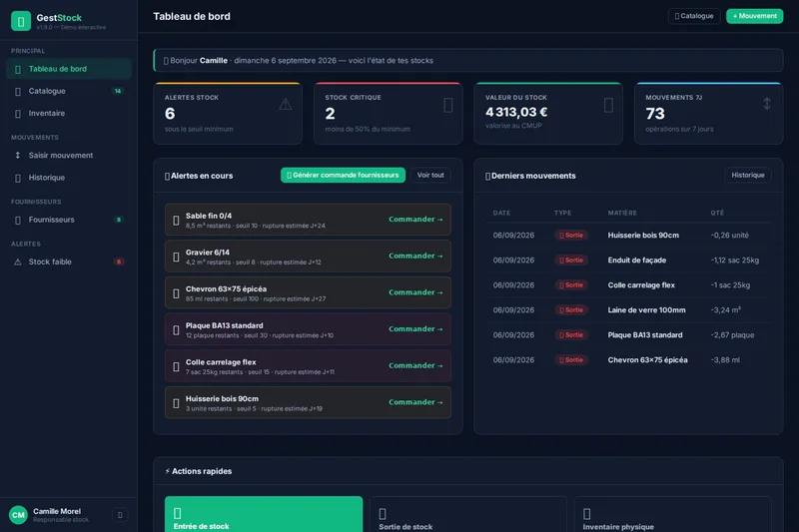
Task: Click the Catalogue sidebar icon
Action: tap(18, 92)
